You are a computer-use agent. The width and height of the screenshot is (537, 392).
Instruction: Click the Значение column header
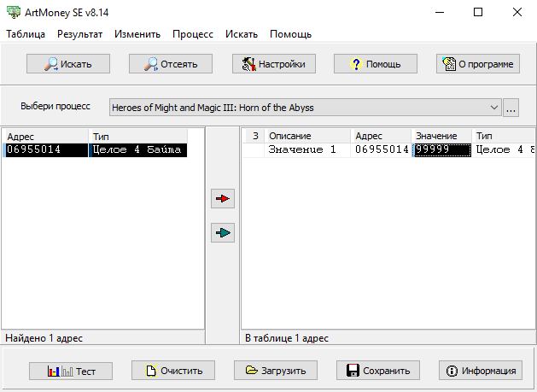[x=441, y=136]
